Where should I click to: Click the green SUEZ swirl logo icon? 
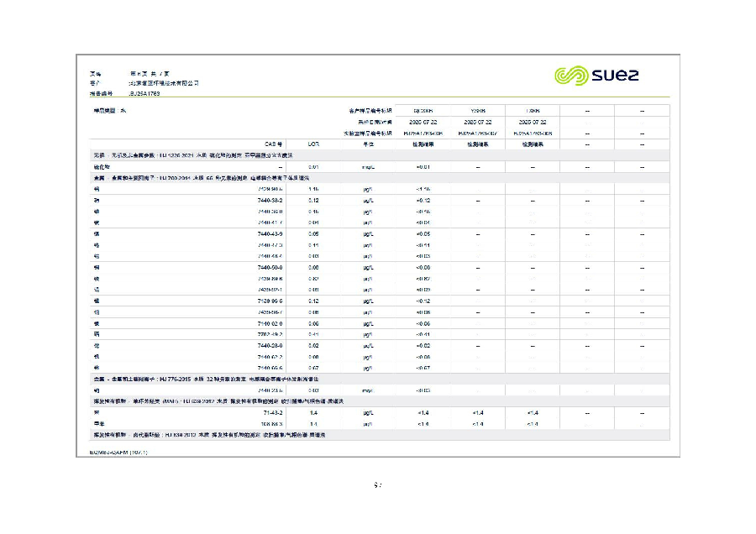click(571, 76)
